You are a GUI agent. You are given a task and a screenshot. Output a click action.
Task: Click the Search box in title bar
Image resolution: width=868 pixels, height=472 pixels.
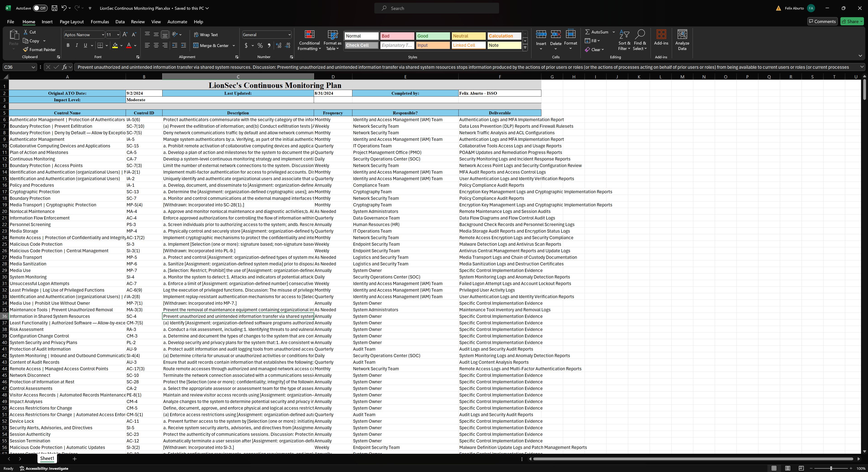coord(436,8)
